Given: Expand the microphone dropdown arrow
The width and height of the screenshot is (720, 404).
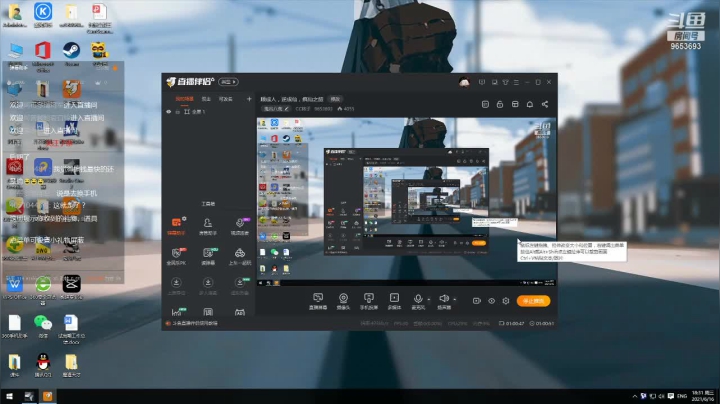Looking at the screenshot, I should 429,299.
